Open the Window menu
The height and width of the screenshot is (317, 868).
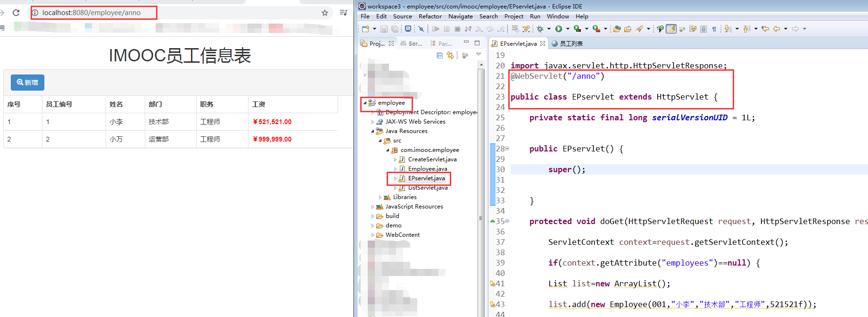click(x=558, y=17)
